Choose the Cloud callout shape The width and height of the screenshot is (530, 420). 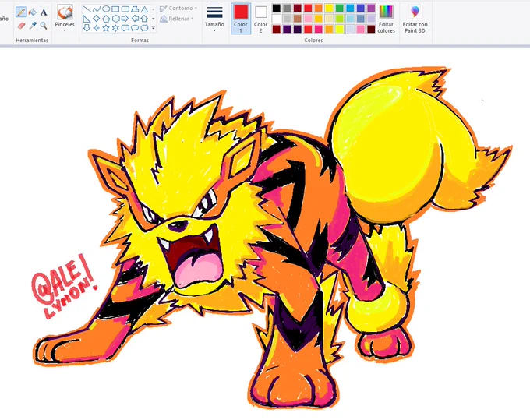click(145, 28)
